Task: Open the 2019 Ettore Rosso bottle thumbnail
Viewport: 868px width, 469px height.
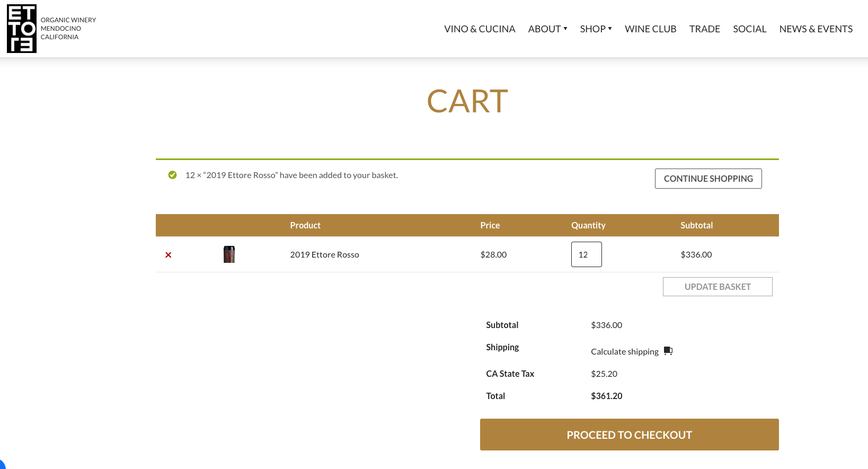Action: point(229,254)
